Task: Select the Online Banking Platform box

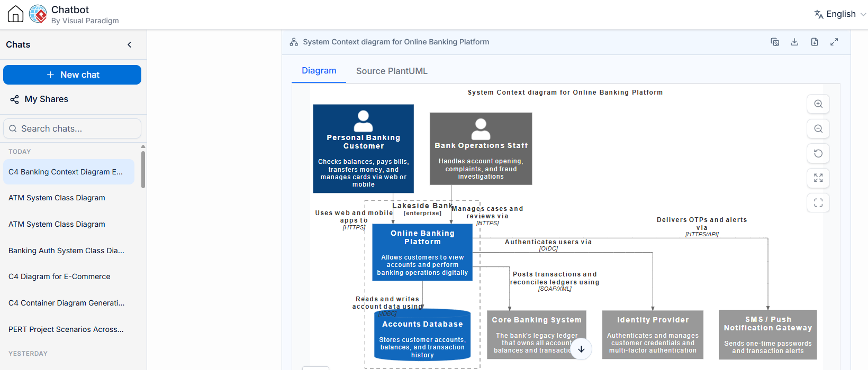Action: point(422,253)
